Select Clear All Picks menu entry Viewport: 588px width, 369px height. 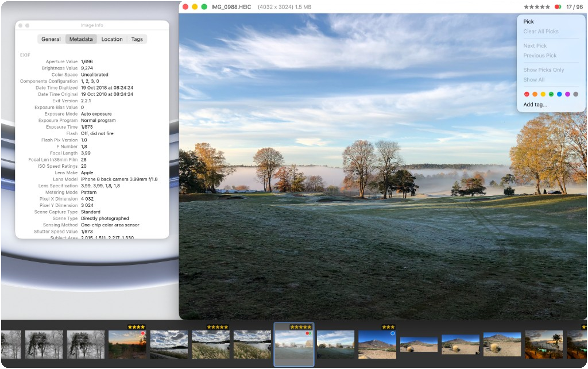(x=541, y=32)
